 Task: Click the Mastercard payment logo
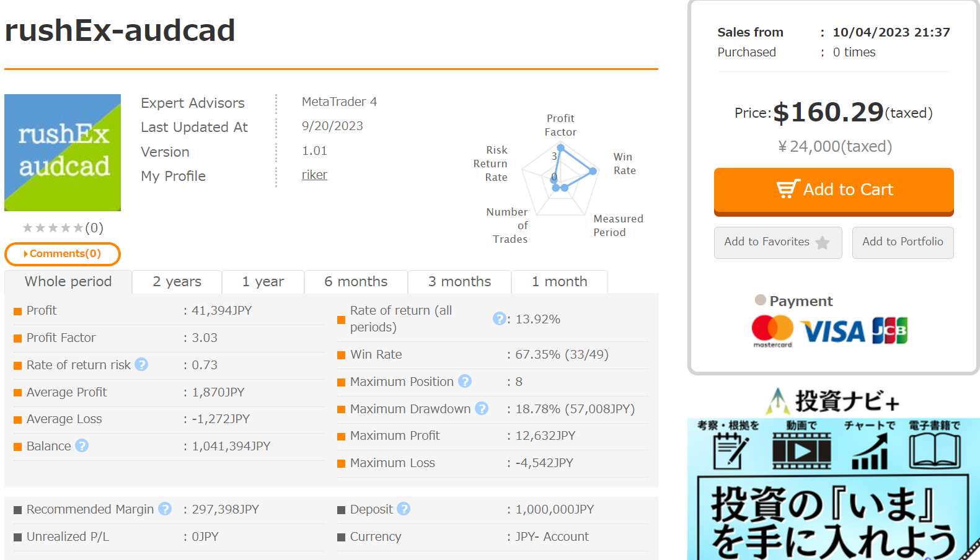772,331
